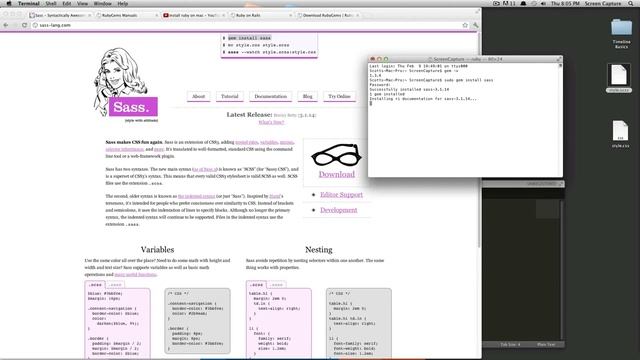Go back using browser back arrow
Image resolution: width=640 pixels, height=360 pixels.
(6, 25)
